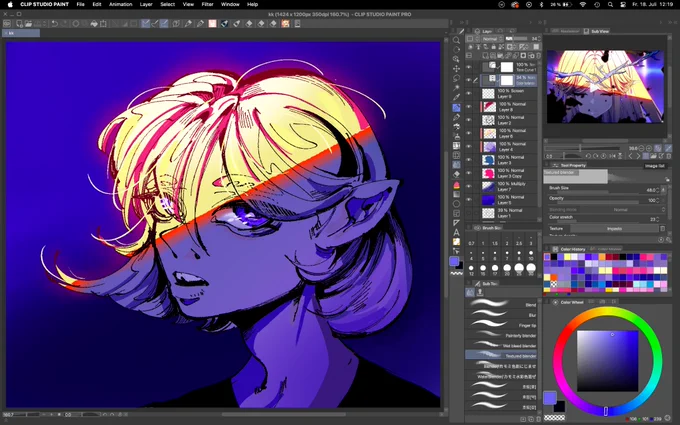Select the Zoom magnifier tool
Screen dimensions: 680x425
click(456, 40)
